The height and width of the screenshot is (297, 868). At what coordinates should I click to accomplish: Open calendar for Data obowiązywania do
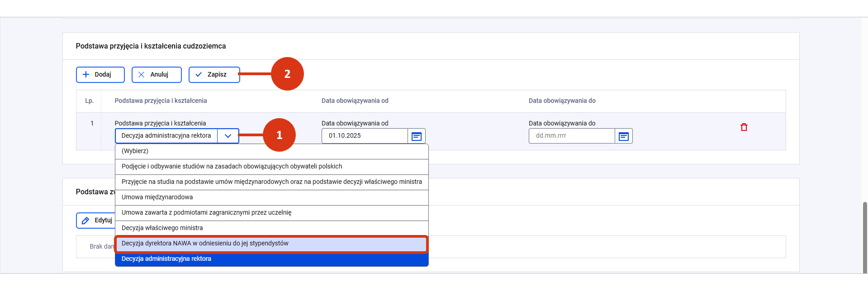624,136
